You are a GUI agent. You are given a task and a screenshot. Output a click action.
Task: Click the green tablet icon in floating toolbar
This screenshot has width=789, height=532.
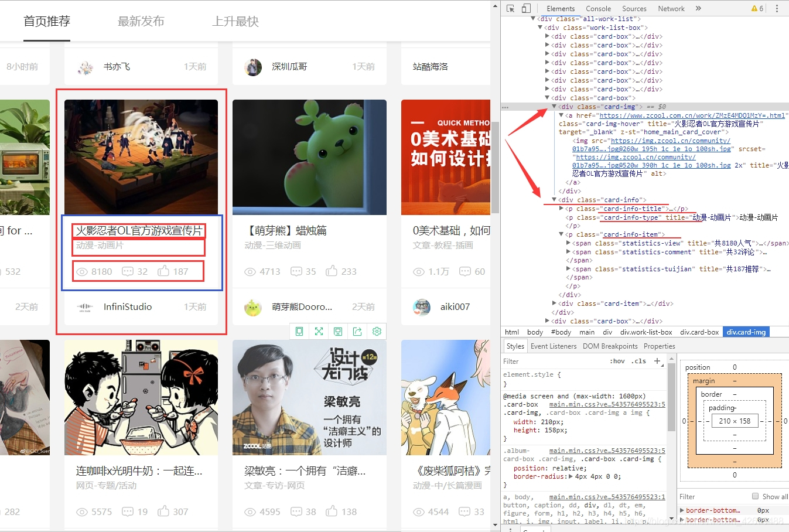(x=299, y=331)
